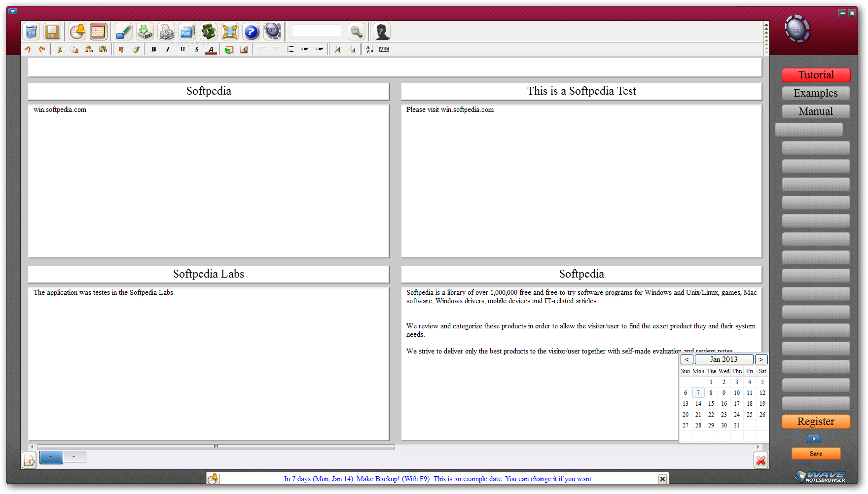Open the NotesBrowser notebook icon
Screen dimensions: 868x494
(32, 32)
